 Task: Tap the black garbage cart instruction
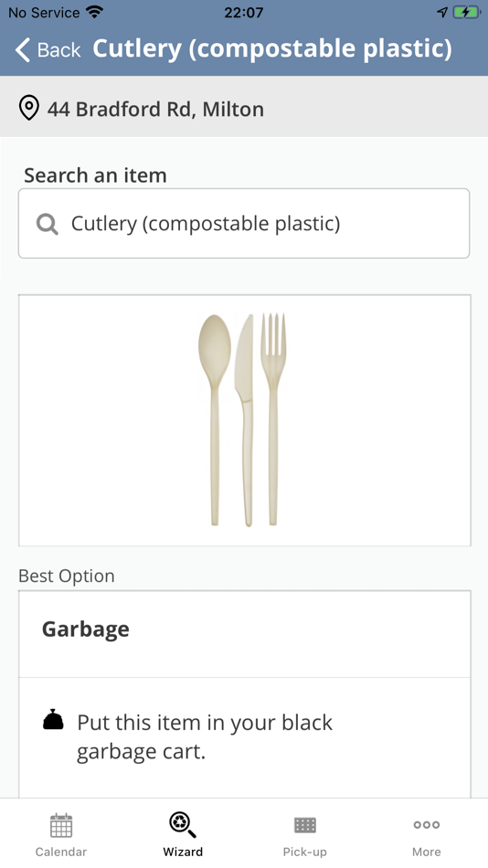click(x=205, y=736)
